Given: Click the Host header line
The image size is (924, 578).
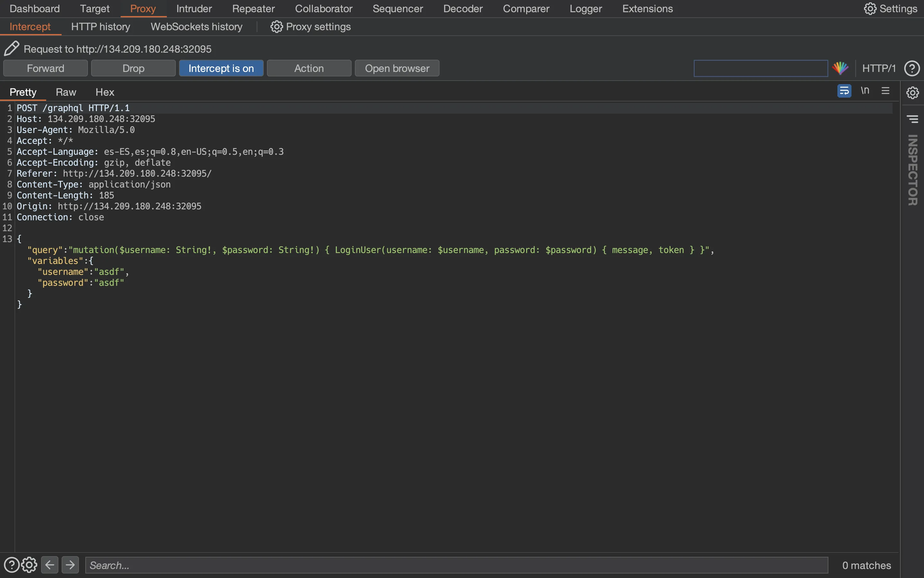Looking at the screenshot, I should (x=86, y=119).
